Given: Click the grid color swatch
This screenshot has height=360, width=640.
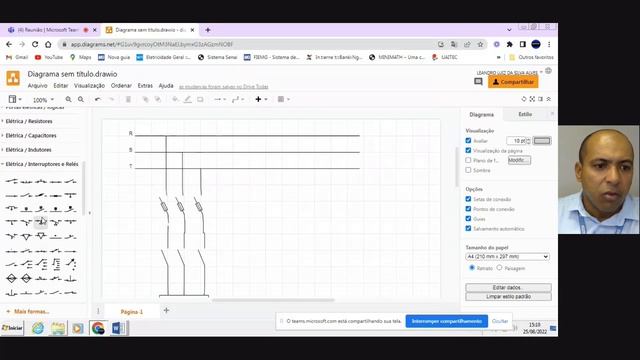Looking at the screenshot, I should pyautogui.click(x=542, y=140).
